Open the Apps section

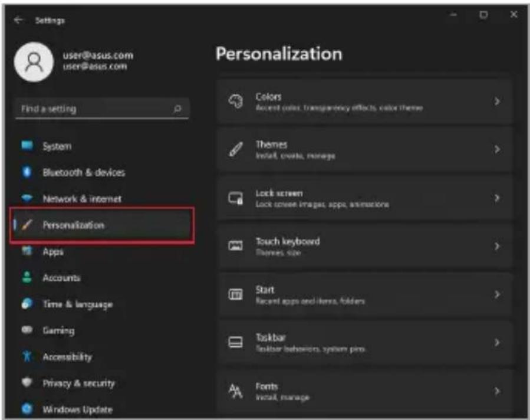[52, 252]
